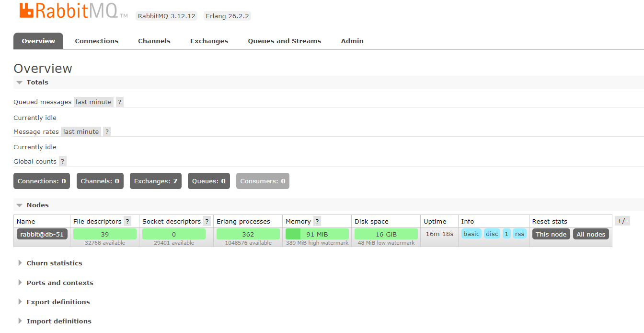Click the Overview page heading
The image size is (644, 333).
[x=43, y=68]
